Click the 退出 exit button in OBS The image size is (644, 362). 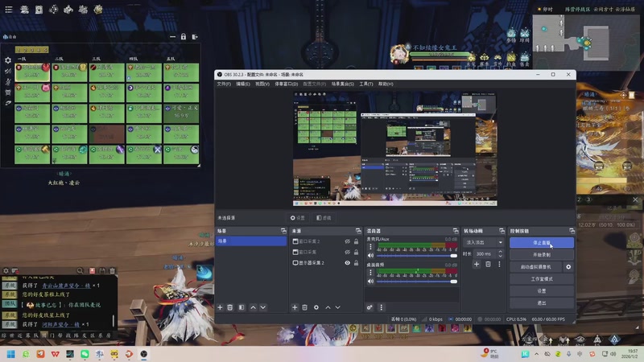coord(541,303)
